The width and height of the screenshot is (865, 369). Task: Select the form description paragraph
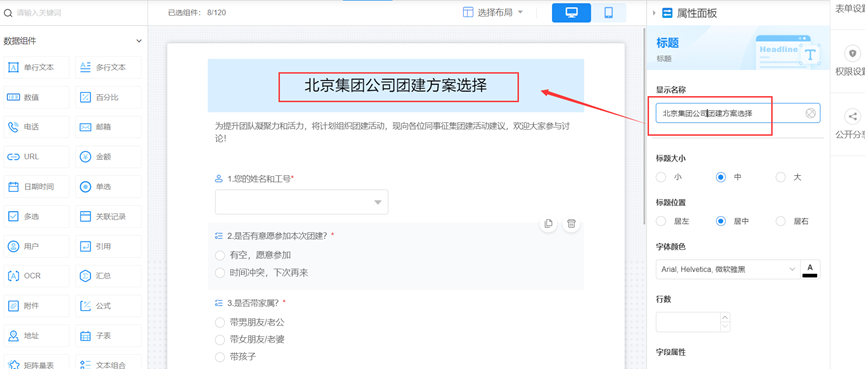point(392,132)
